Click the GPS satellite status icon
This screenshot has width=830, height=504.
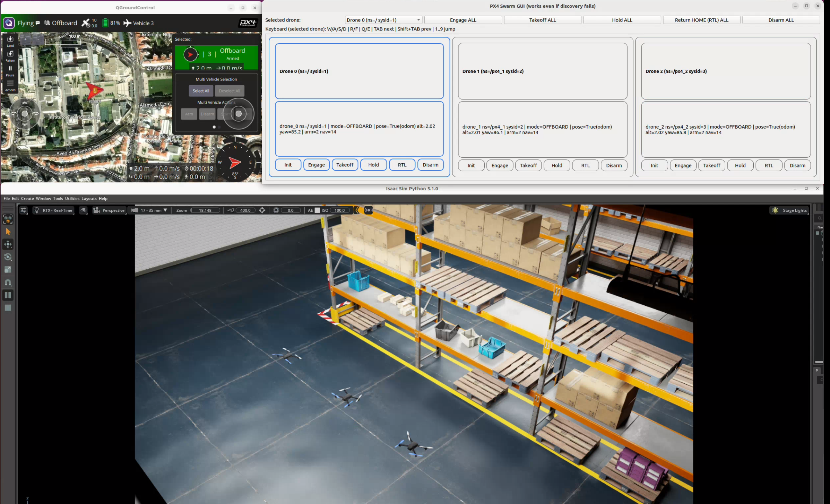point(86,23)
